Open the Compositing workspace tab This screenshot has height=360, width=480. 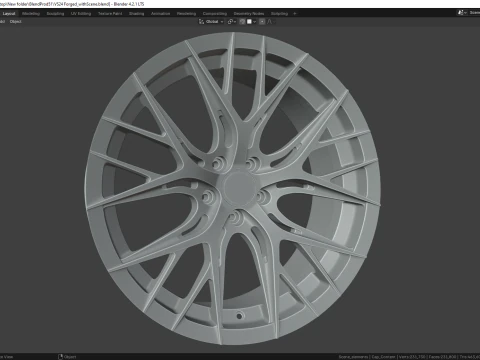click(x=215, y=14)
